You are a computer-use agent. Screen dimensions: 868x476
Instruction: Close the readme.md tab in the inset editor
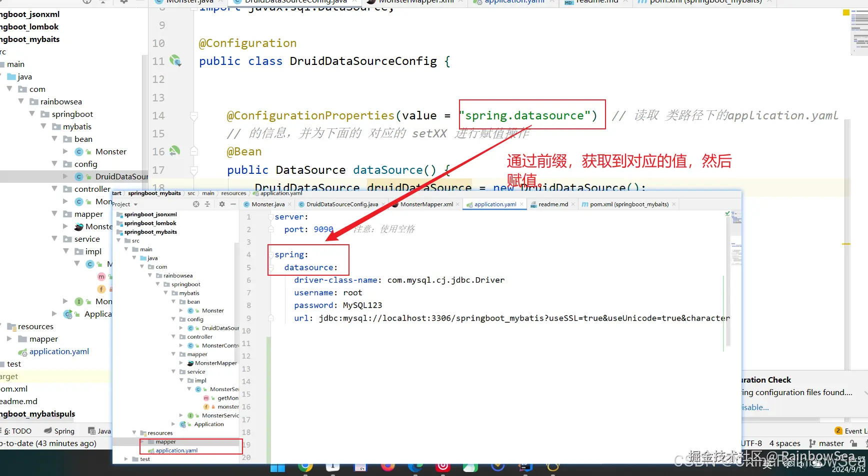click(x=573, y=204)
